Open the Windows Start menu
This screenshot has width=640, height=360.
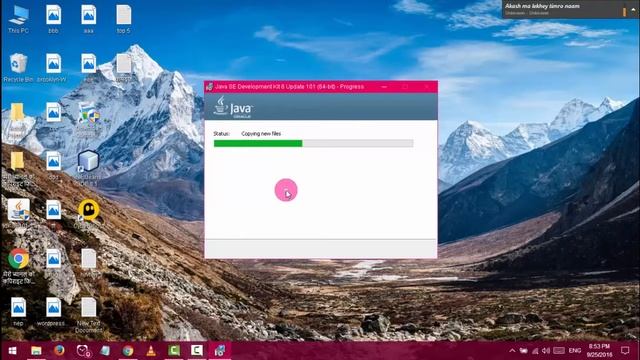pos(13,351)
